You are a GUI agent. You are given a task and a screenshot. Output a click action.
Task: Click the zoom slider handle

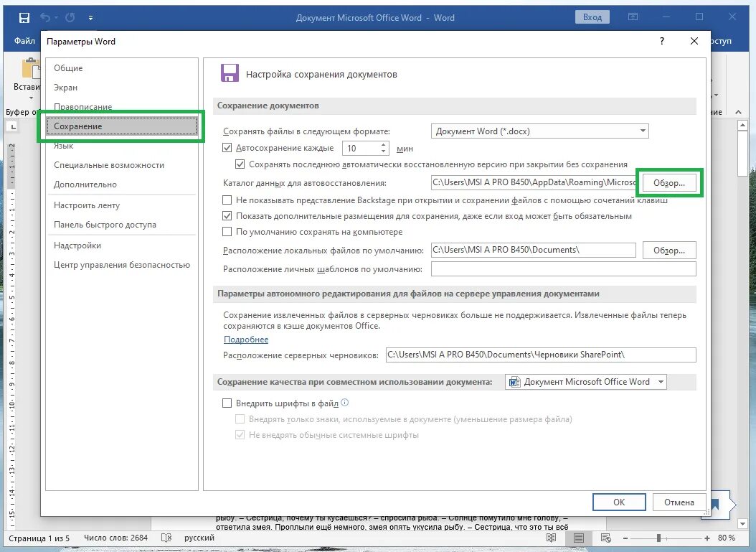click(x=658, y=538)
